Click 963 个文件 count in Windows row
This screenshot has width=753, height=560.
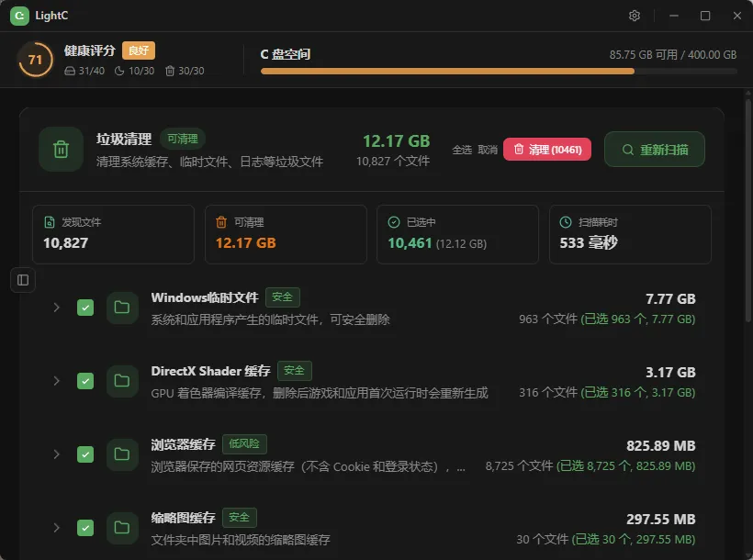click(548, 319)
